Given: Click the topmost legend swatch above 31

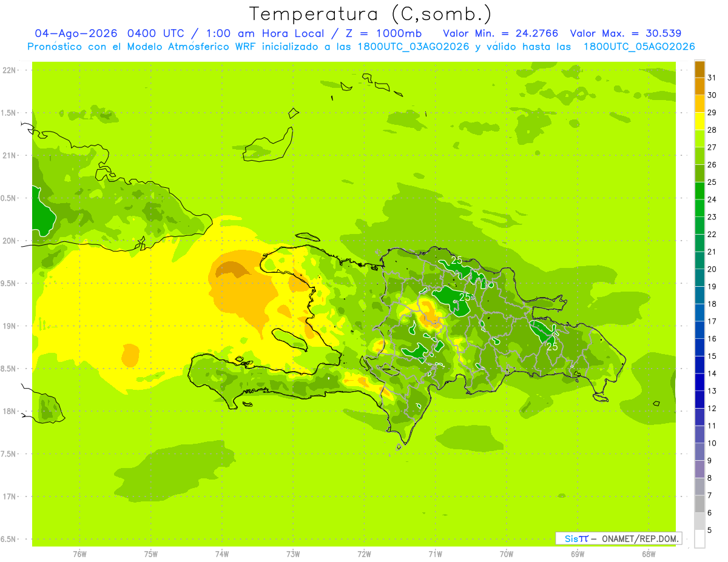Looking at the screenshot, I should coord(699,69).
